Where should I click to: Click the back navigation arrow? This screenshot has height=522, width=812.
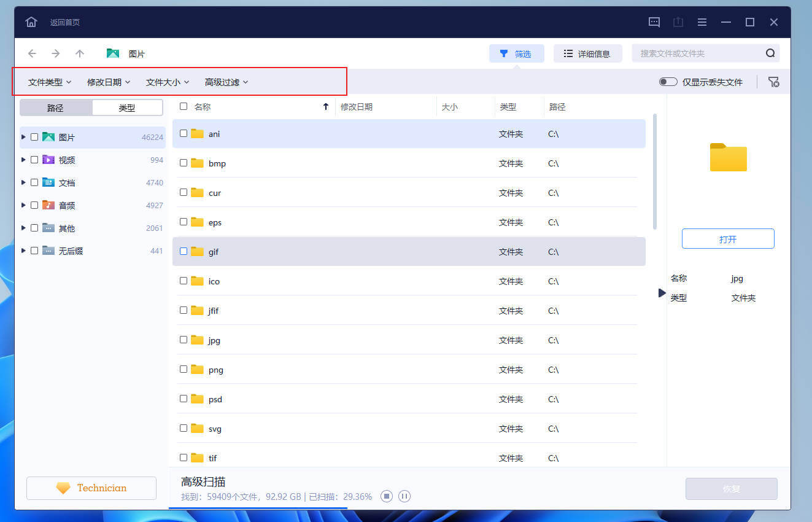(32, 53)
